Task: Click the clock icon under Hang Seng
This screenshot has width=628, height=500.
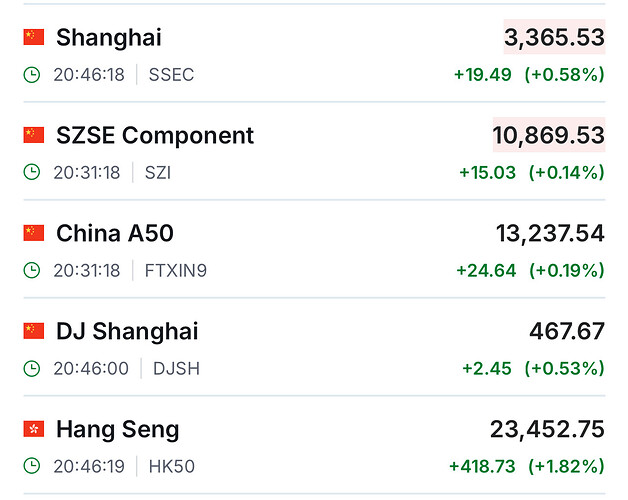Action: [x=32, y=466]
